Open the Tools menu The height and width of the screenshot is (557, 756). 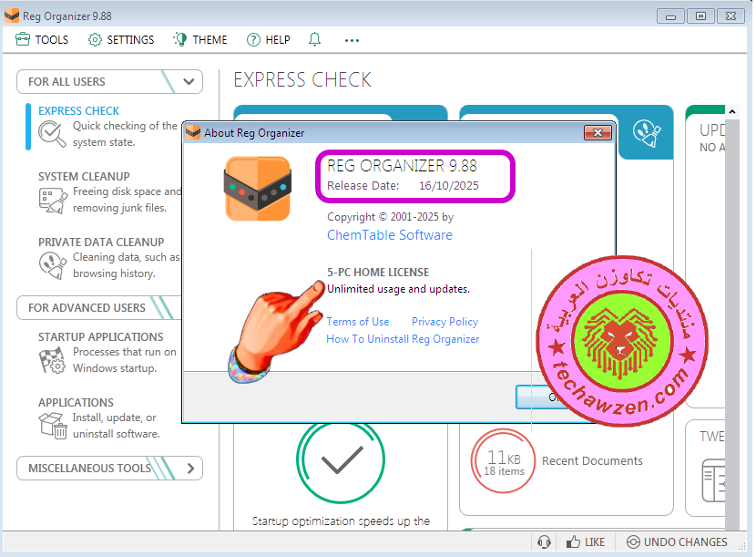click(42, 39)
